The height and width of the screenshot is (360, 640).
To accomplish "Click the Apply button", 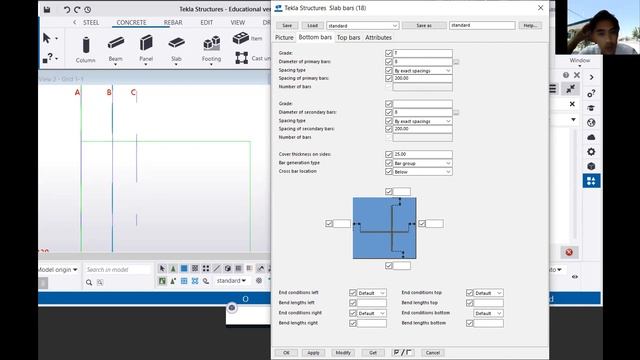I will [x=313, y=353].
